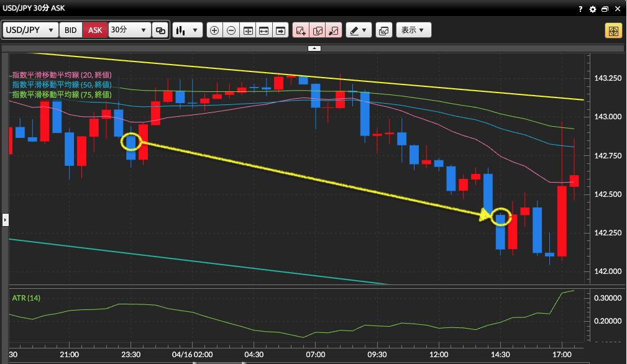Zoom out with the minus icon
This screenshot has width=627, height=364.
tap(231, 30)
